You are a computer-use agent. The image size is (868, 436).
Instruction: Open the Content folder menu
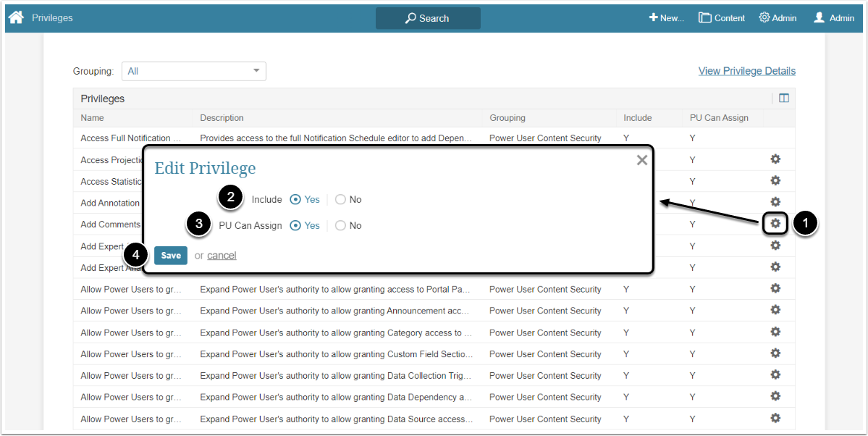[721, 18]
